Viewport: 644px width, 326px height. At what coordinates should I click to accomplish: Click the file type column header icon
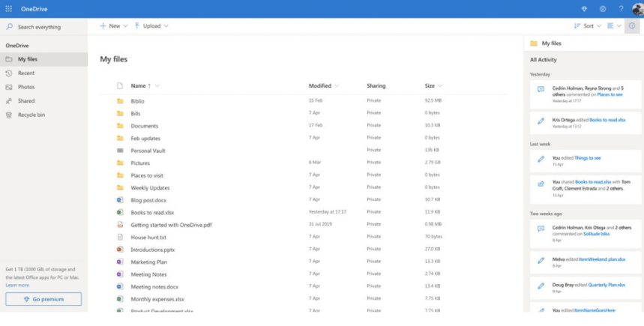click(x=120, y=86)
